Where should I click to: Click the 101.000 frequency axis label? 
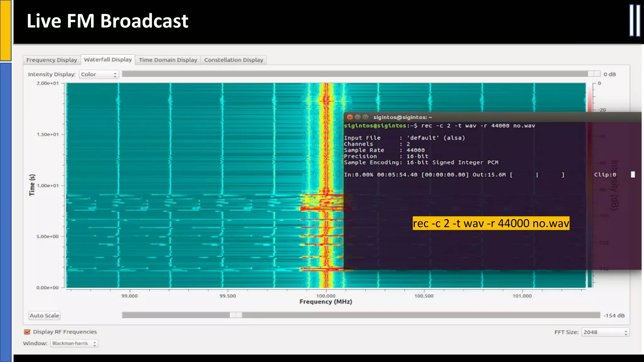click(522, 296)
